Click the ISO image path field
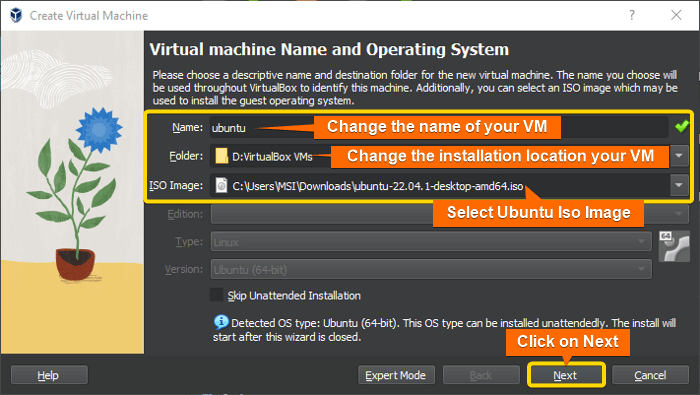The image size is (700, 395). (x=439, y=185)
